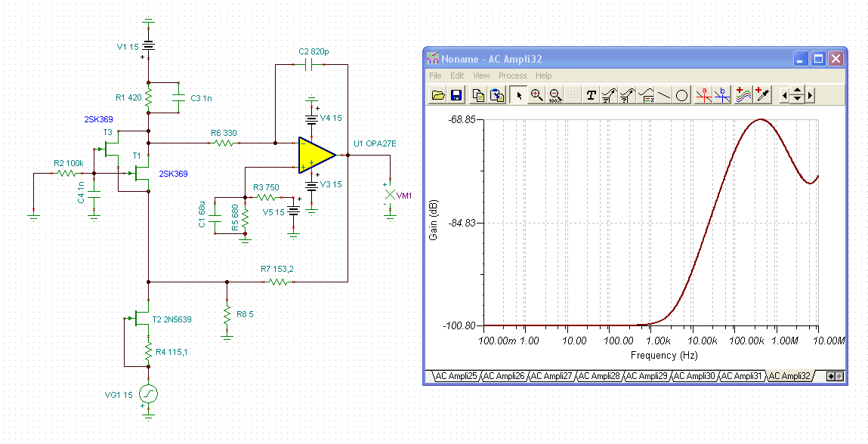The height and width of the screenshot is (444, 868).
Task: Click the add more curves icon
Action: tap(744, 95)
